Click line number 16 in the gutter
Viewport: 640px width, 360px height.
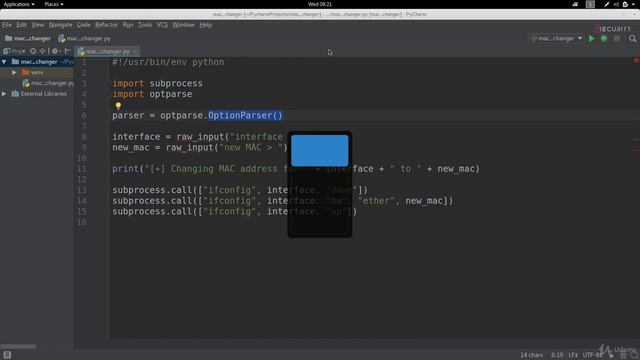(x=82, y=222)
